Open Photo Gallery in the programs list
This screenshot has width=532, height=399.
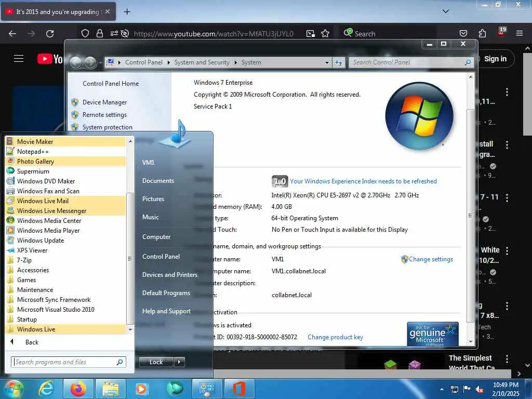pos(65,161)
